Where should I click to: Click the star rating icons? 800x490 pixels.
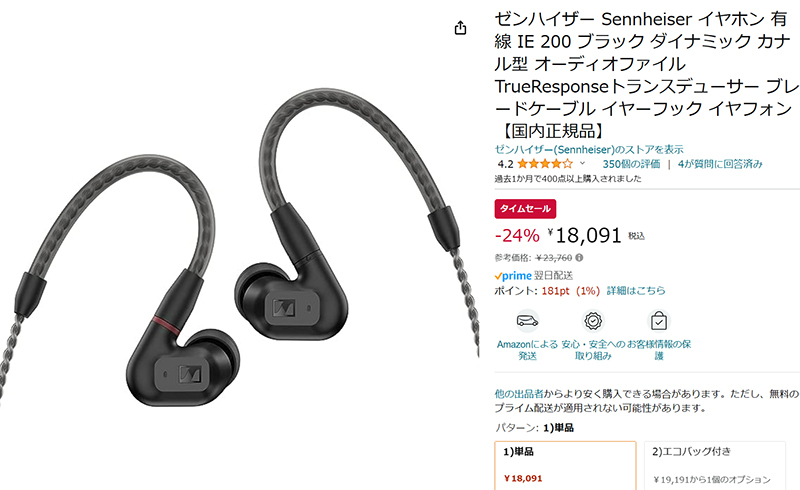pyautogui.click(x=545, y=164)
